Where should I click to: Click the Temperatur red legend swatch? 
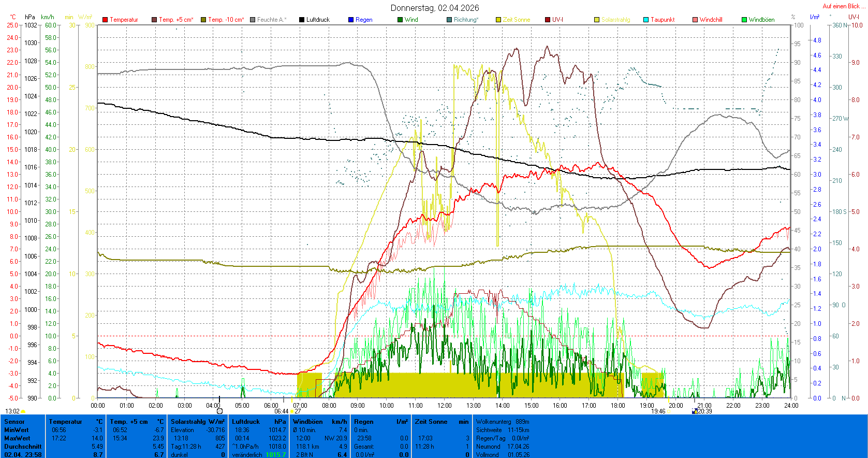tap(105, 20)
